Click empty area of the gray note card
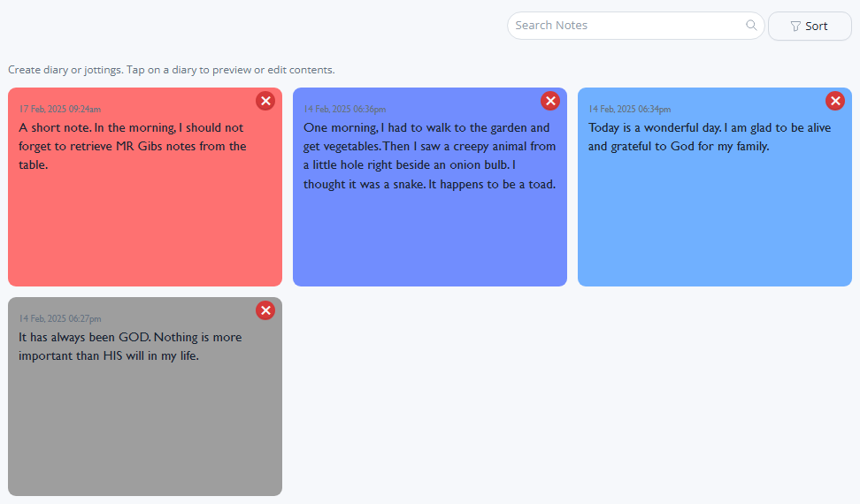This screenshot has width=860, height=504. click(145, 433)
